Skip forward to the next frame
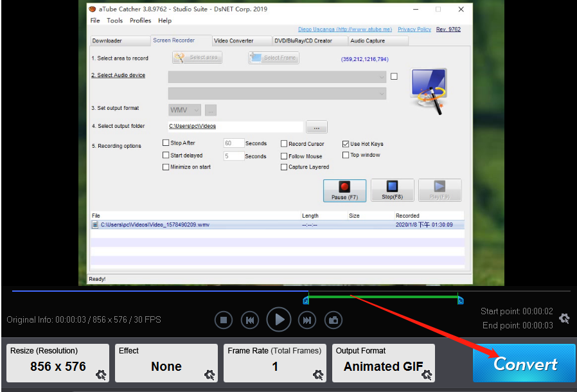 click(307, 319)
